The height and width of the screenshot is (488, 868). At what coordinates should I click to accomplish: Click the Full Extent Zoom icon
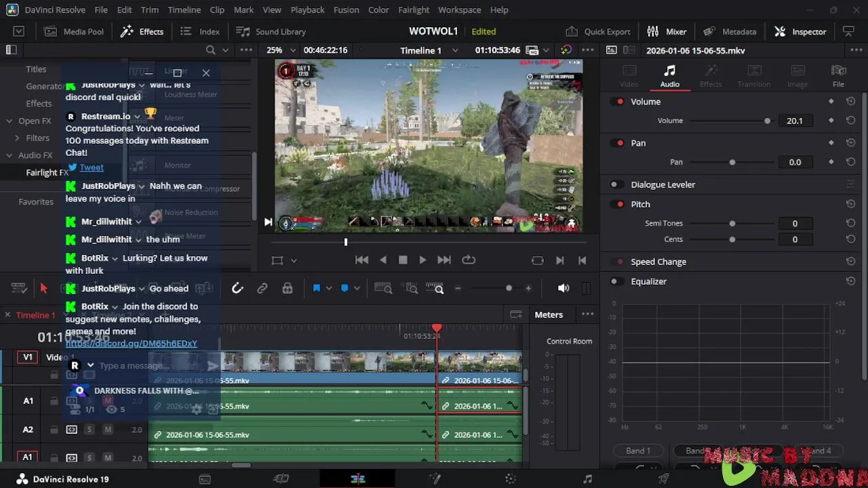coord(383,288)
